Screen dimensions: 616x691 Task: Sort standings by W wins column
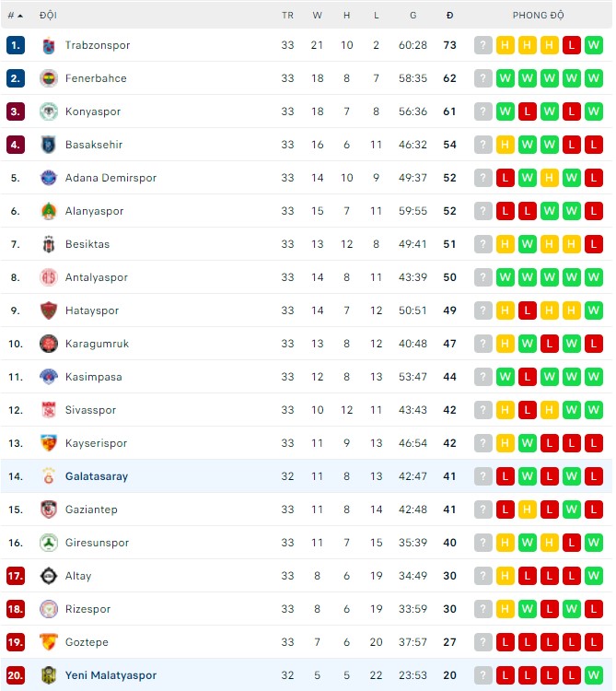tap(318, 16)
